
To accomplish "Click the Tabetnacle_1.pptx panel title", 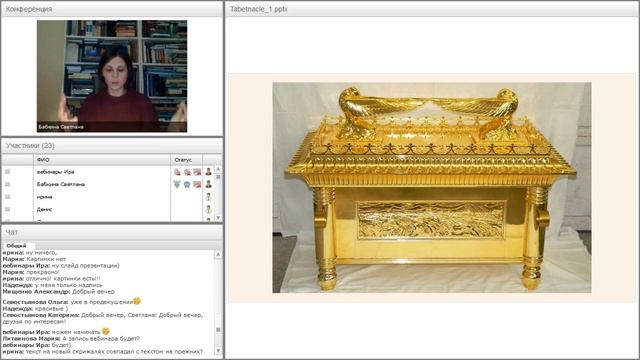I will click(259, 9).
